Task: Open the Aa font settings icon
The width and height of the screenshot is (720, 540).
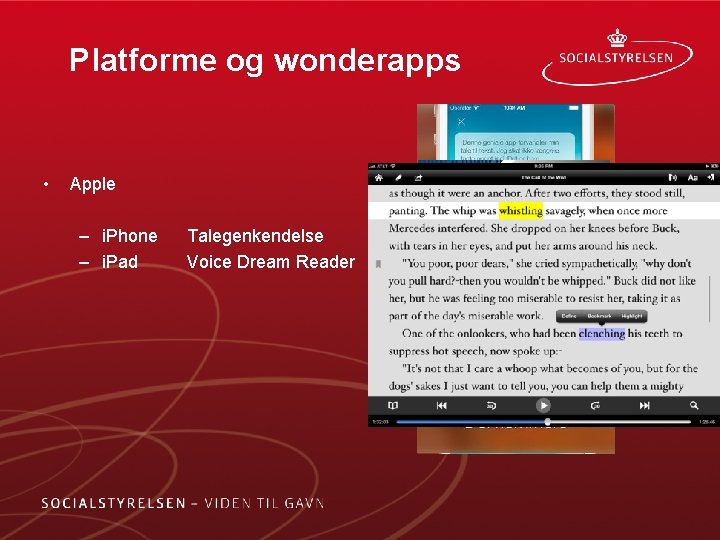Action: [692, 177]
